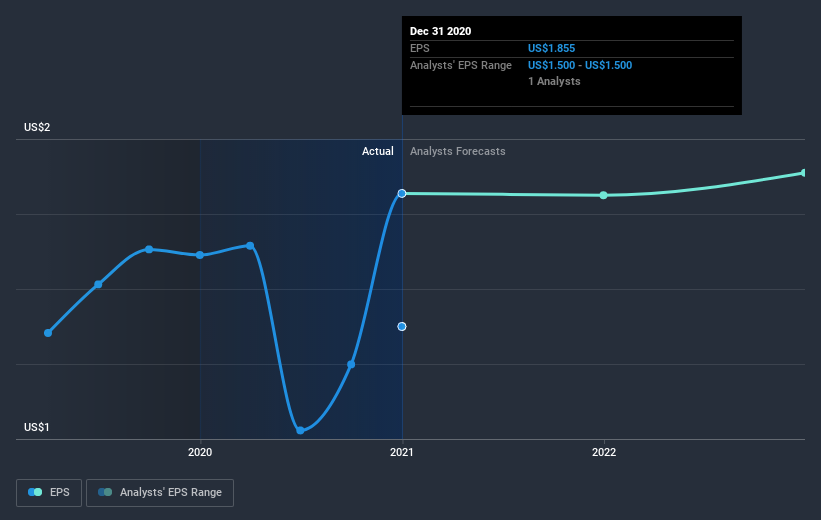Click the EPS data point at the early-2020 peak
The image size is (821, 520).
click(x=250, y=246)
